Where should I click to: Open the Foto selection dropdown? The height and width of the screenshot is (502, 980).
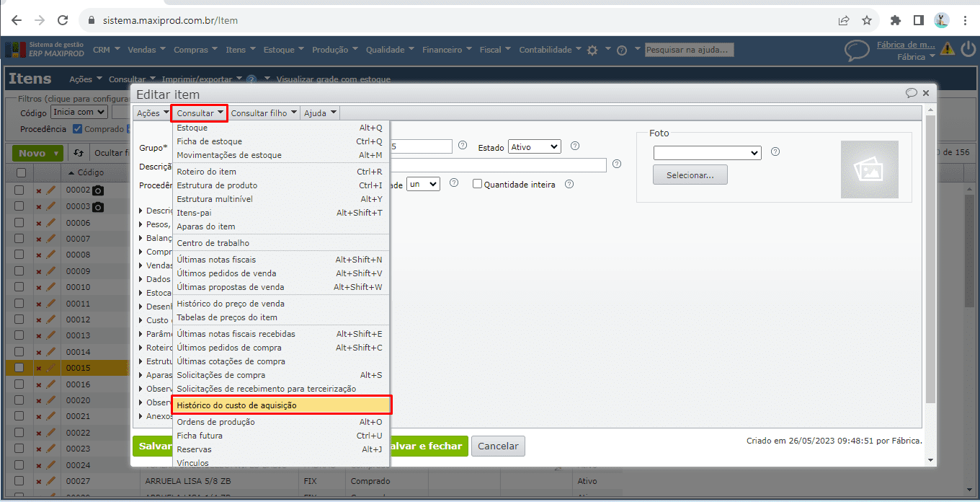(707, 152)
